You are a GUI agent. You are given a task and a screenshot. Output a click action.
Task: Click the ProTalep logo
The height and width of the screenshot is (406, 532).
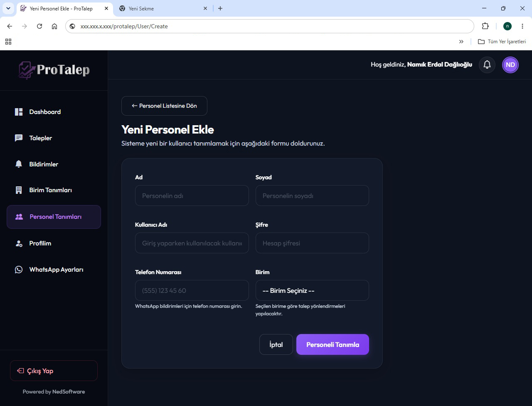54,70
